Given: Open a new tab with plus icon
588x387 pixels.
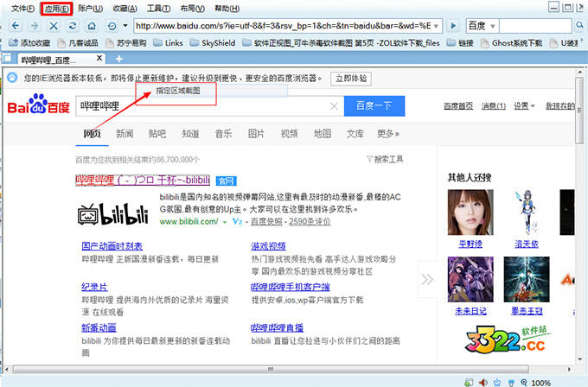Looking at the screenshot, I should pos(119,58).
